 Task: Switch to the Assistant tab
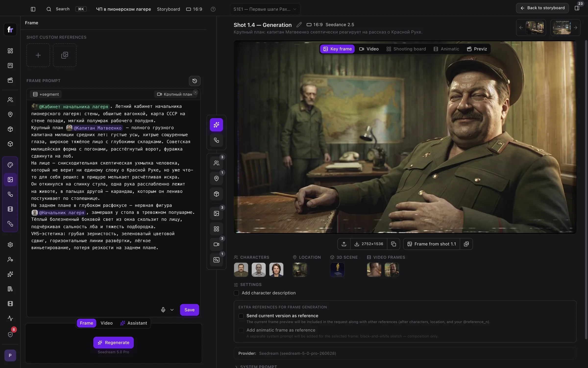(x=134, y=323)
